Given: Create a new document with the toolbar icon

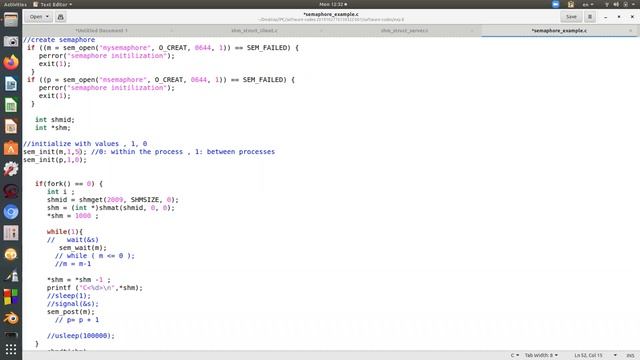Looking at the screenshot, I should click(60, 17).
